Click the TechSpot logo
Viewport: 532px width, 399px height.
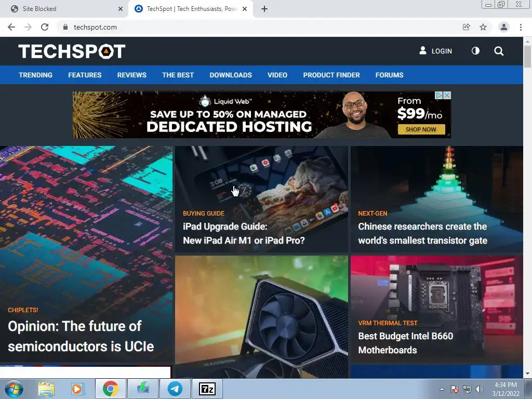(x=72, y=51)
